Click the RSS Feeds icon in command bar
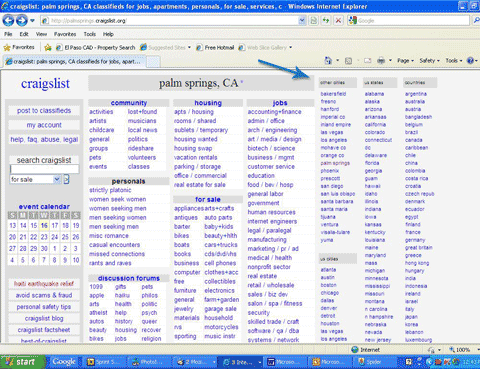Screen dimensions: 480x369 [348, 61]
